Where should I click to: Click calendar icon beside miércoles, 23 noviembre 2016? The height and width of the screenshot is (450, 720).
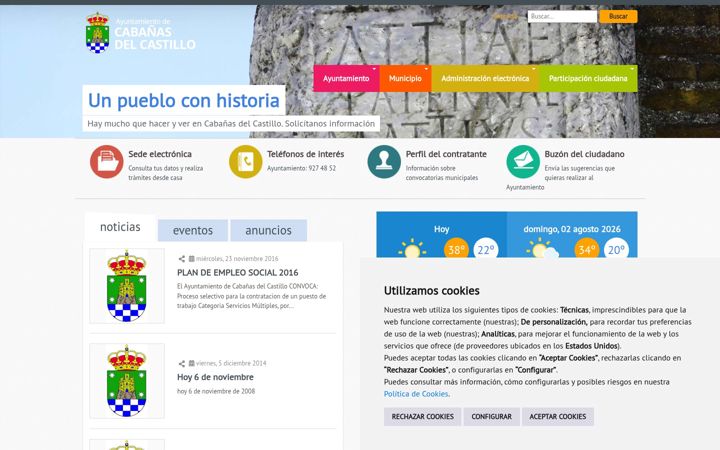[x=191, y=259]
